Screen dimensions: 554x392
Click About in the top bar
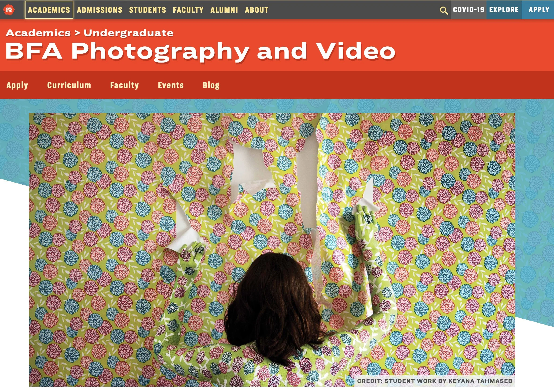[x=257, y=10]
